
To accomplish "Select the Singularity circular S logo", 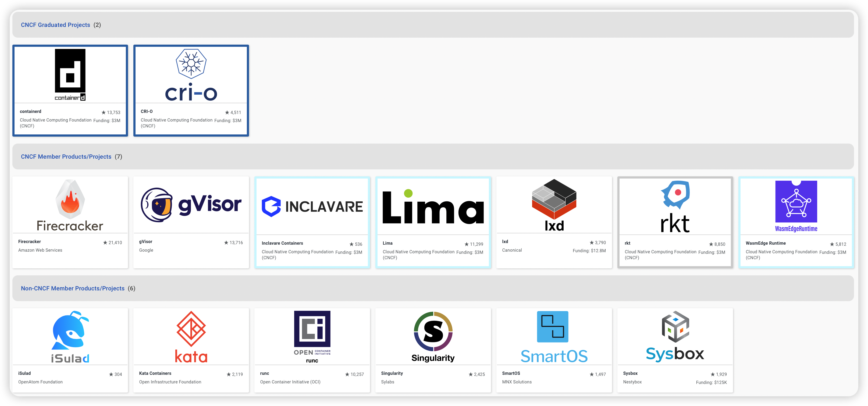I will (x=433, y=337).
